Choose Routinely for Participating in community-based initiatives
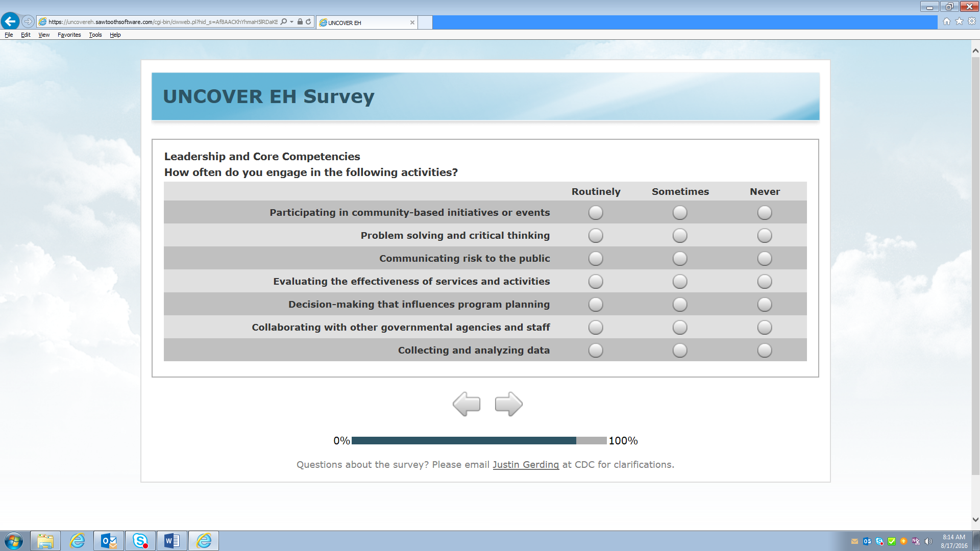Screen dimensions: 980x551 [596, 213]
